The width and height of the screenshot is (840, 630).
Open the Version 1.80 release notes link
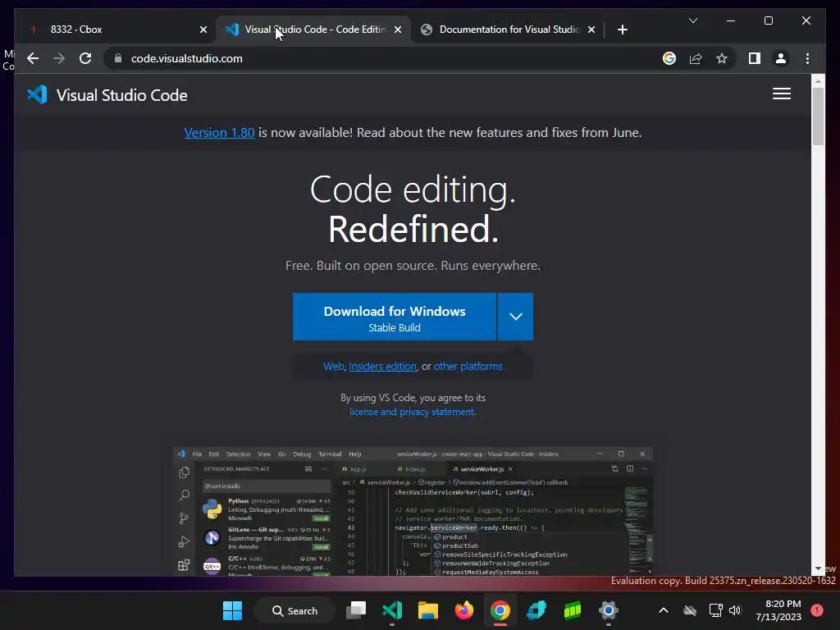[x=219, y=132]
